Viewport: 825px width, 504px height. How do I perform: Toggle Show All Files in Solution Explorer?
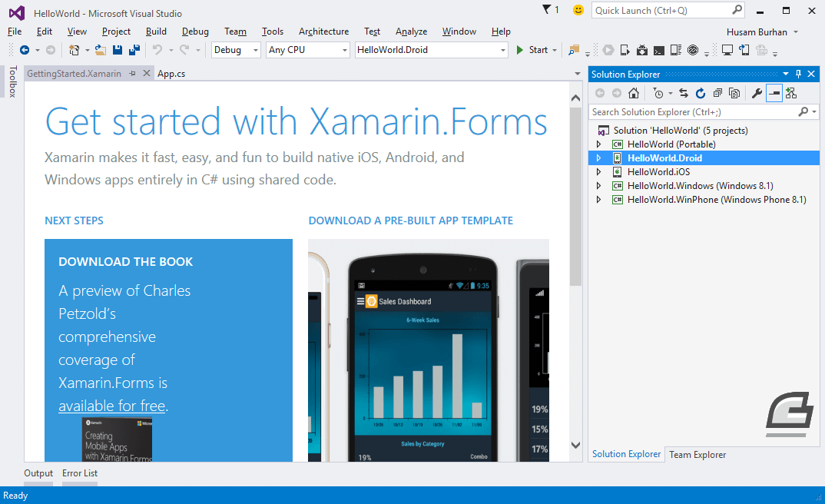click(x=734, y=94)
